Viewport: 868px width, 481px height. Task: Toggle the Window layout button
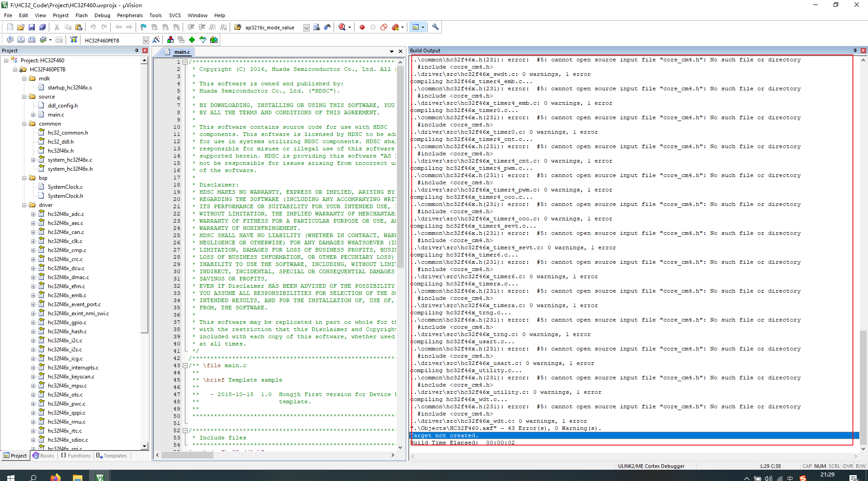click(x=415, y=27)
